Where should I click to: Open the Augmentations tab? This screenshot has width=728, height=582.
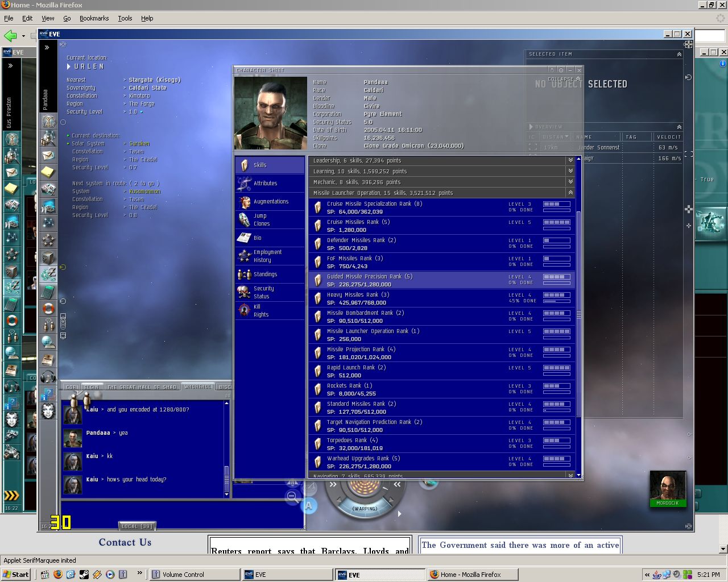click(x=270, y=201)
